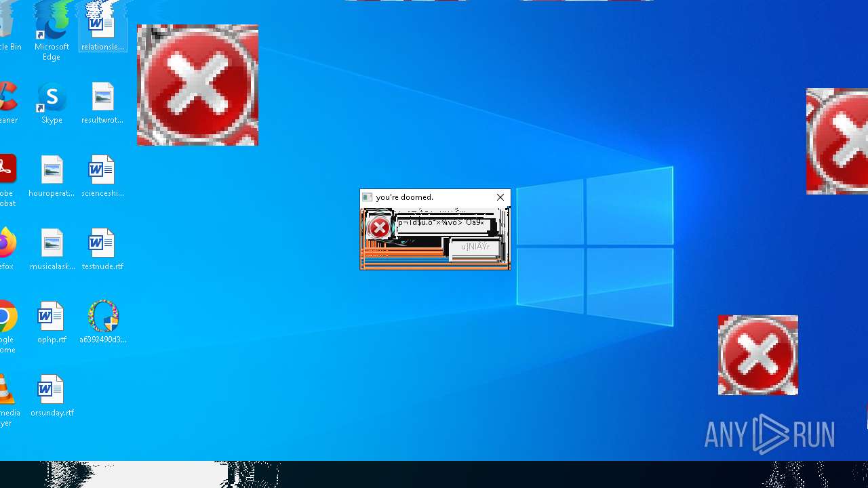This screenshot has height=488, width=868.
Task: Open the Adobe Acrobat desktop shortcut
Action: click(7, 180)
